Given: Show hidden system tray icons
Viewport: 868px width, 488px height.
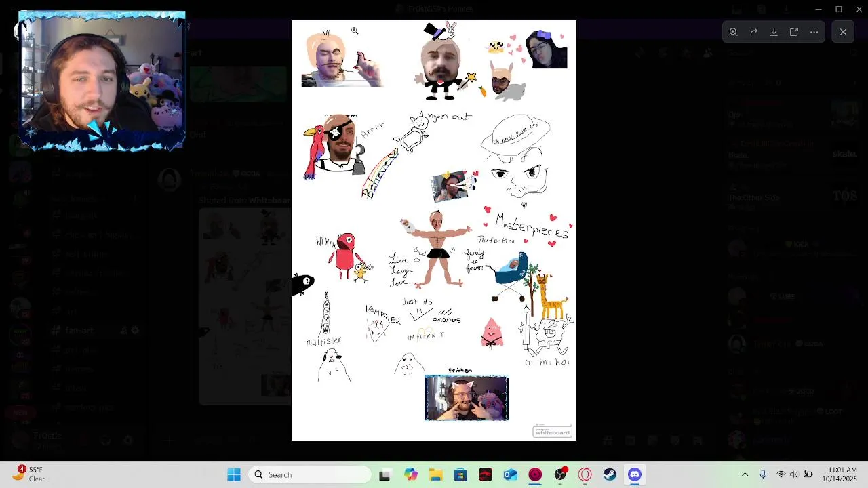Looking at the screenshot, I should tap(745, 474).
